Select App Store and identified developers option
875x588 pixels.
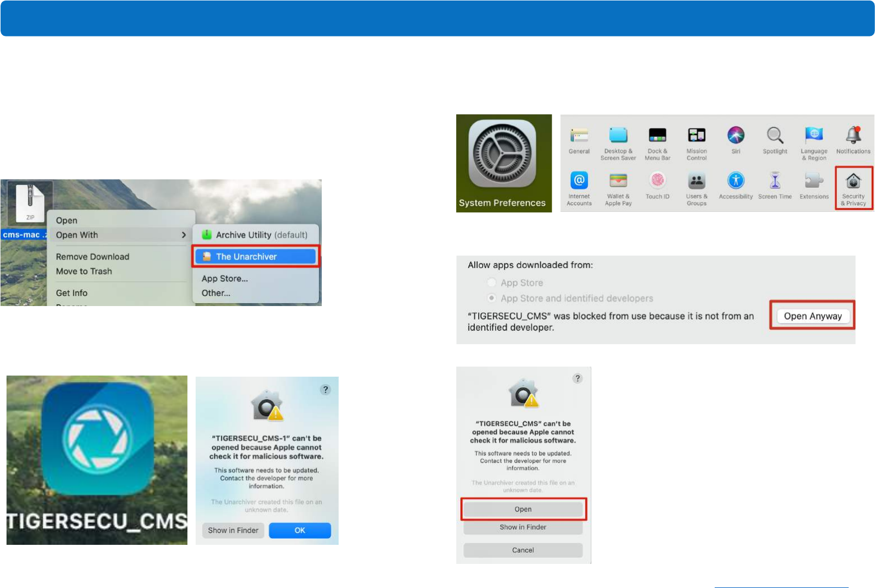click(492, 298)
